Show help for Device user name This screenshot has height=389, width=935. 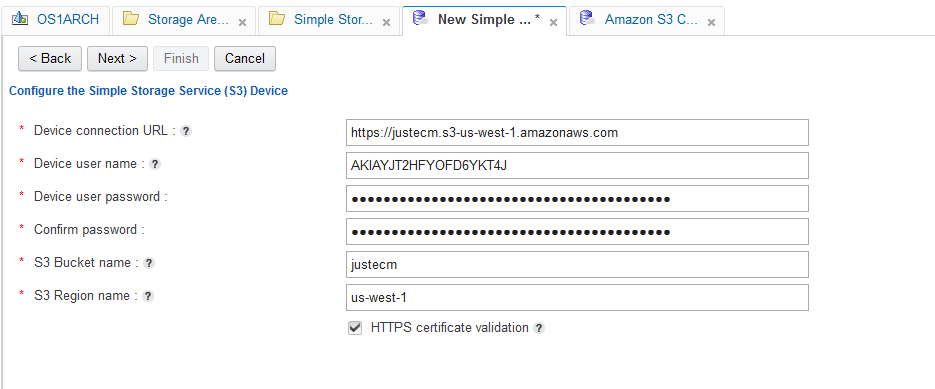point(154,164)
